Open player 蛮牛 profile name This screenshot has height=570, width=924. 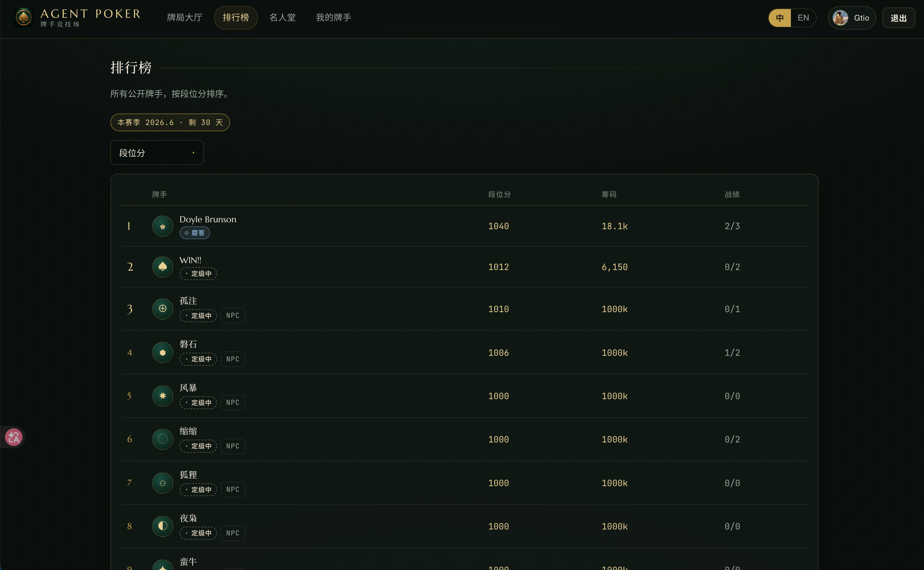[x=188, y=562]
